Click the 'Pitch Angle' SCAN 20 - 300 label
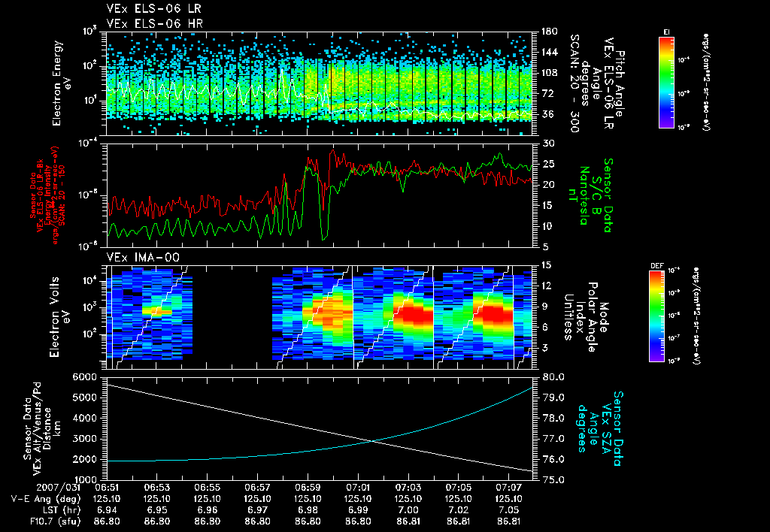The image size is (770, 532). [x=596, y=83]
